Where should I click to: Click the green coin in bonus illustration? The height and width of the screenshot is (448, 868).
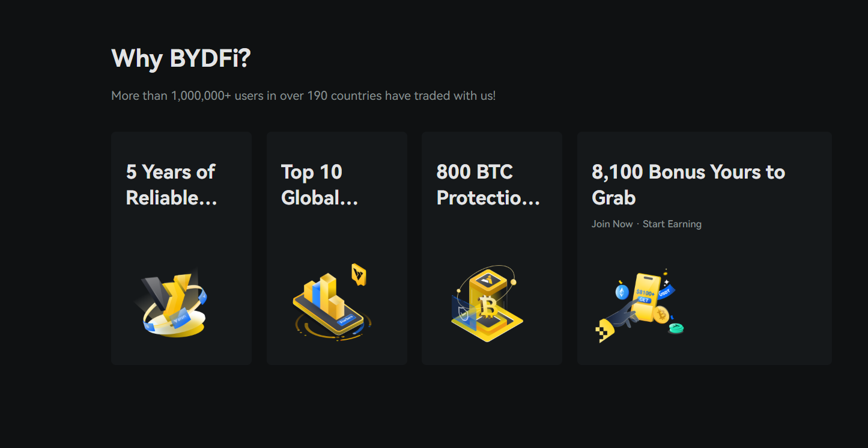tap(676, 328)
